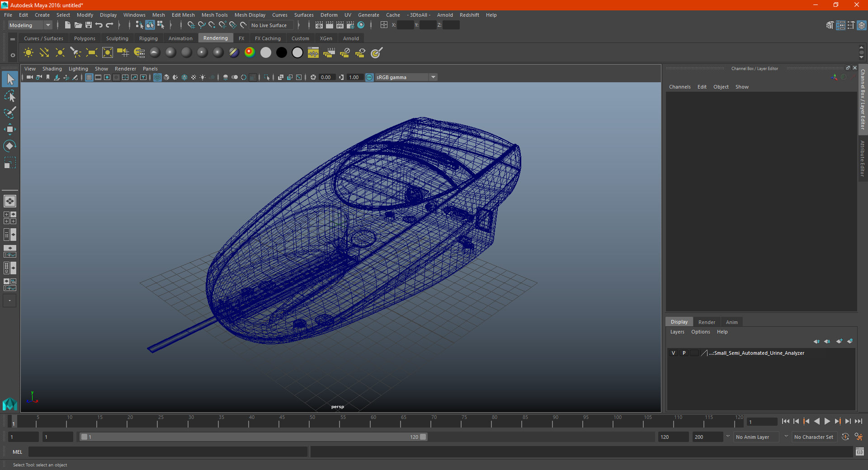Click the range slider end handle at 120

click(x=423, y=437)
